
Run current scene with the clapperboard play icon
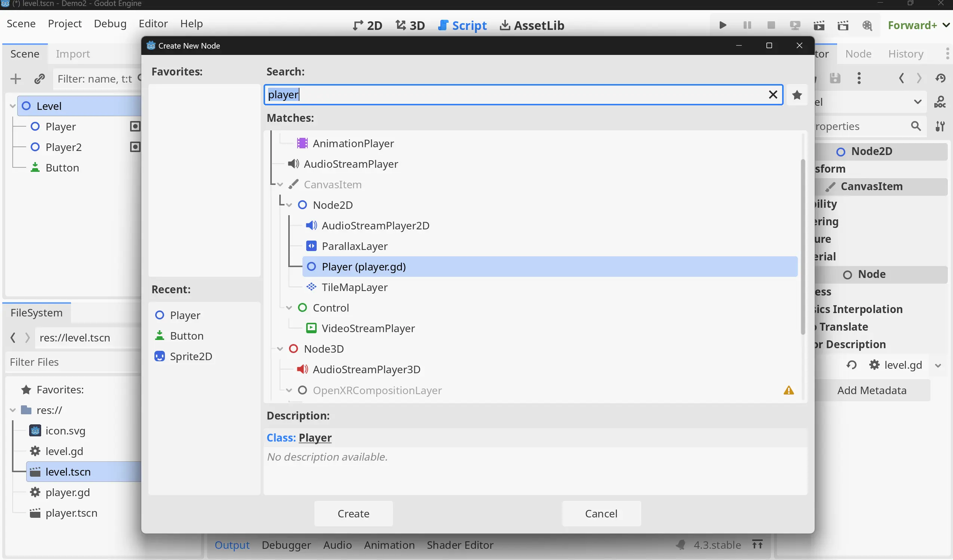819,25
